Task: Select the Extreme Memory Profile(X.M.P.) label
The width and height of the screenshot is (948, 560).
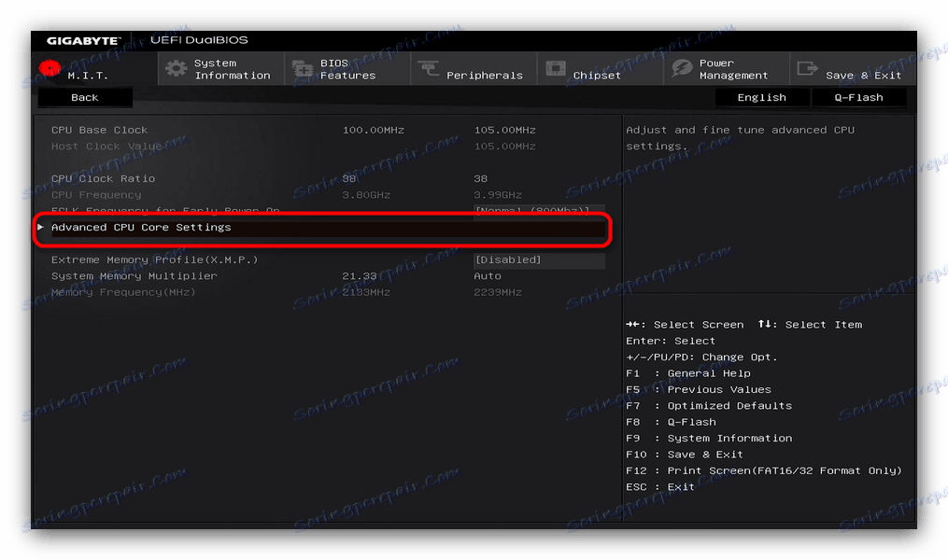Action: point(154,259)
